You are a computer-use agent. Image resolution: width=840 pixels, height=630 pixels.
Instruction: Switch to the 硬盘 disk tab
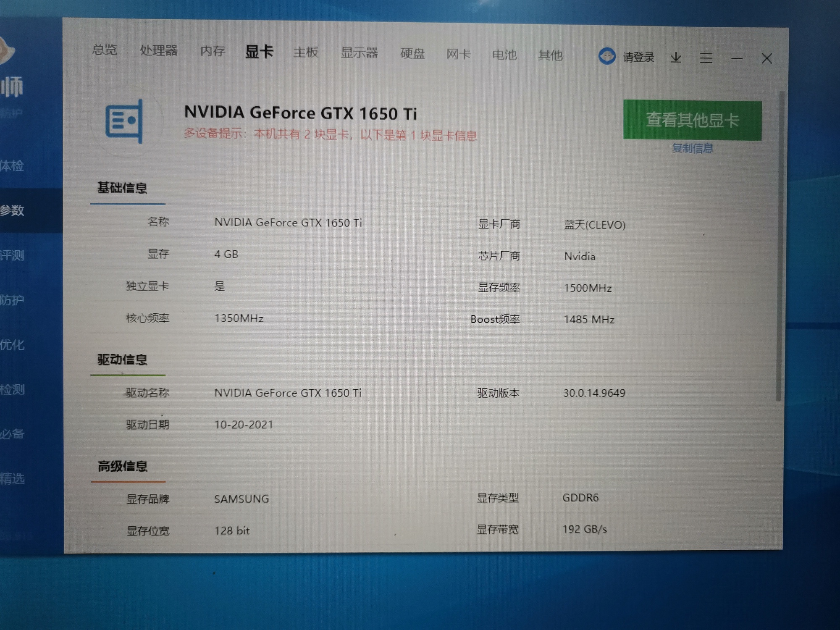412,54
